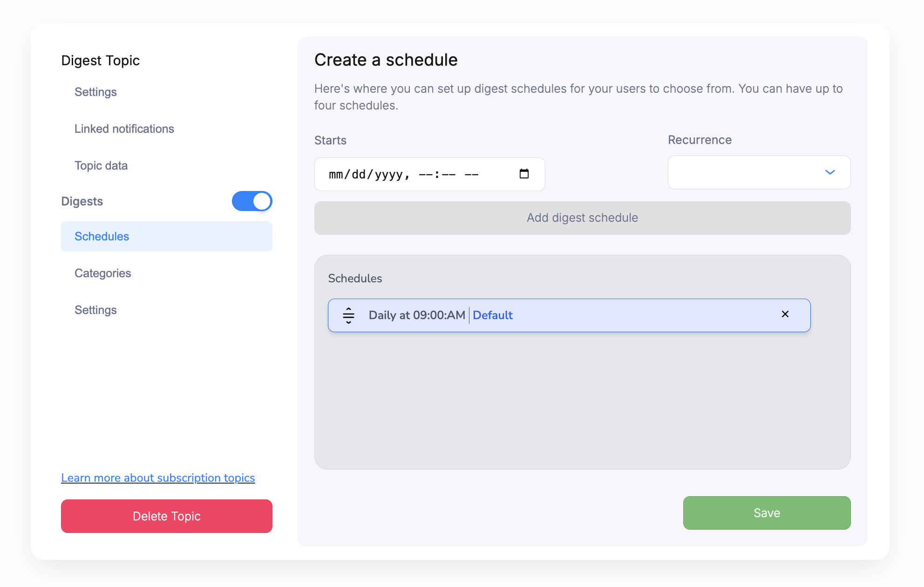The height and width of the screenshot is (587, 924).
Task: Click the Recurrence dropdown chevron arrow
Action: tap(830, 172)
